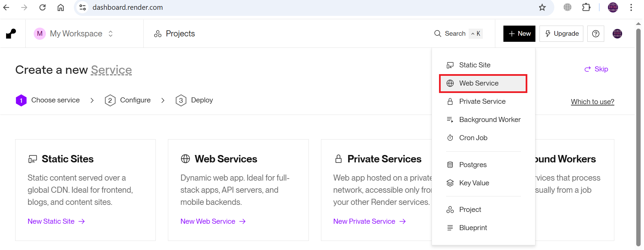Reload the page in browser
This screenshot has width=644, height=250.
coord(42,7)
